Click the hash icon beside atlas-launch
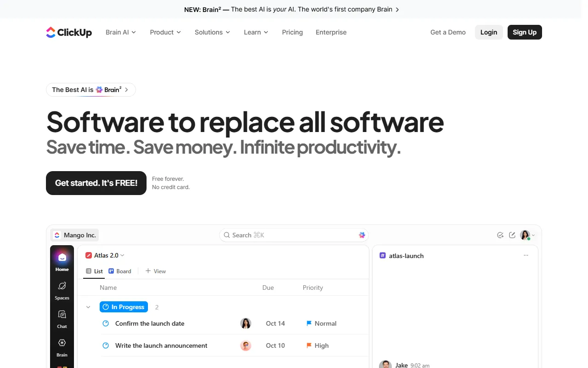Screen dimensions: 588x368 (x=383, y=255)
